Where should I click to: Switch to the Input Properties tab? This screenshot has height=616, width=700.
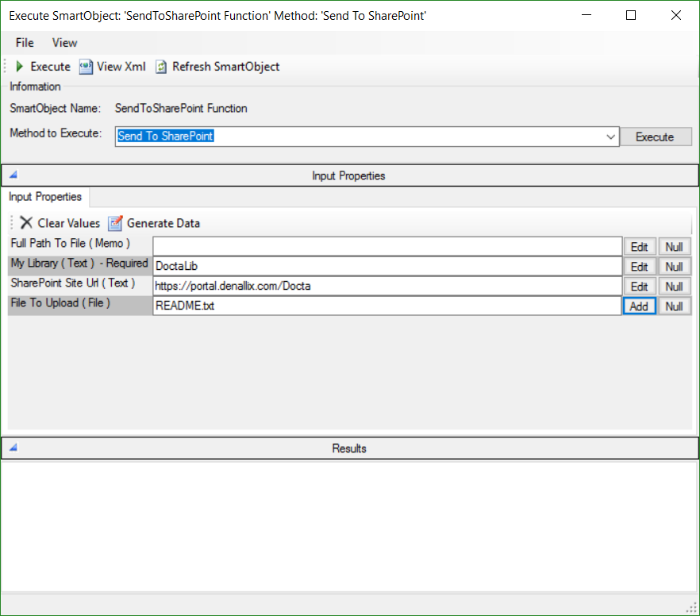[44, 196]
